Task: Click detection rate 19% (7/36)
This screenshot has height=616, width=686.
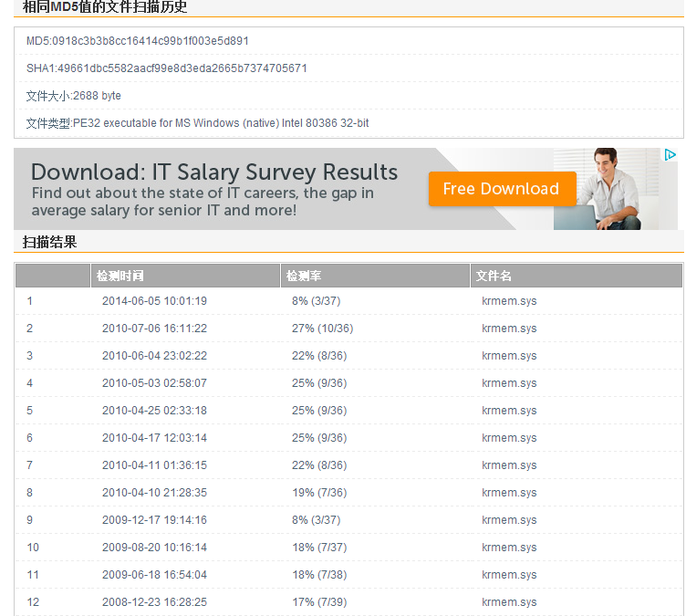Action: pyautogui.click(x=319, y=493)
